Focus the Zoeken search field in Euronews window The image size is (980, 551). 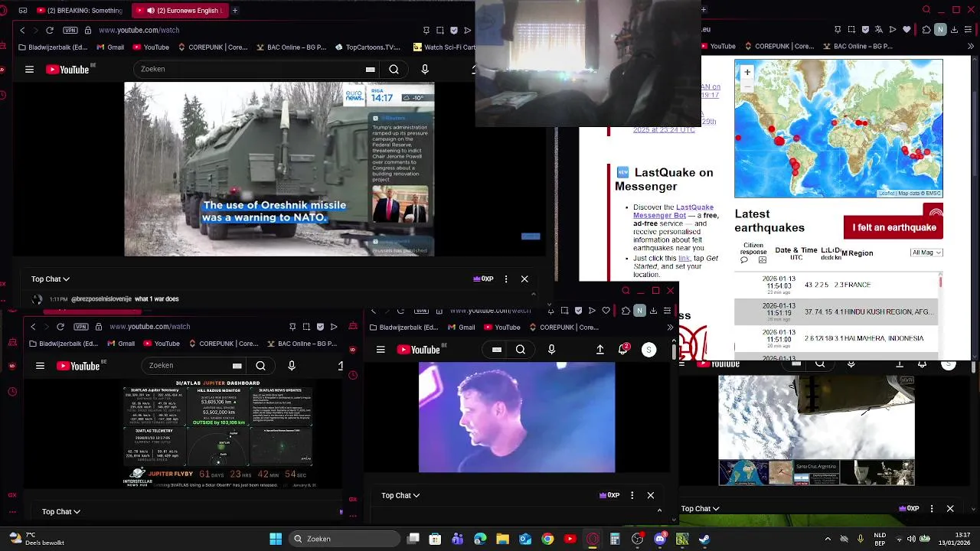(x=249, y=69)
